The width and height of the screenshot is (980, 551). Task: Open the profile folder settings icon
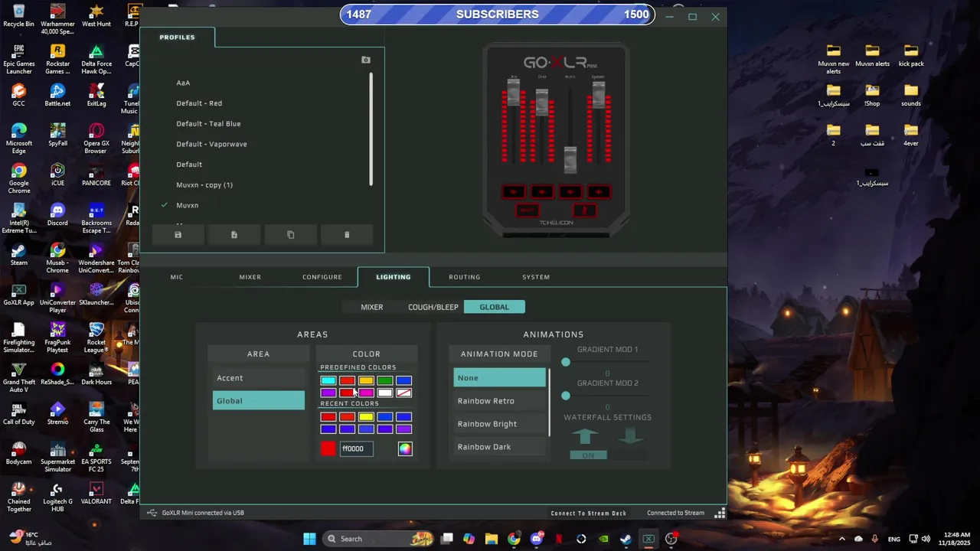click(x=366, y=60)
